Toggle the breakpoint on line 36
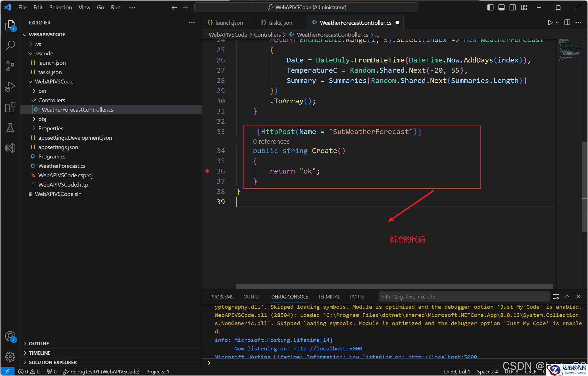 click(x=207, y=171)
